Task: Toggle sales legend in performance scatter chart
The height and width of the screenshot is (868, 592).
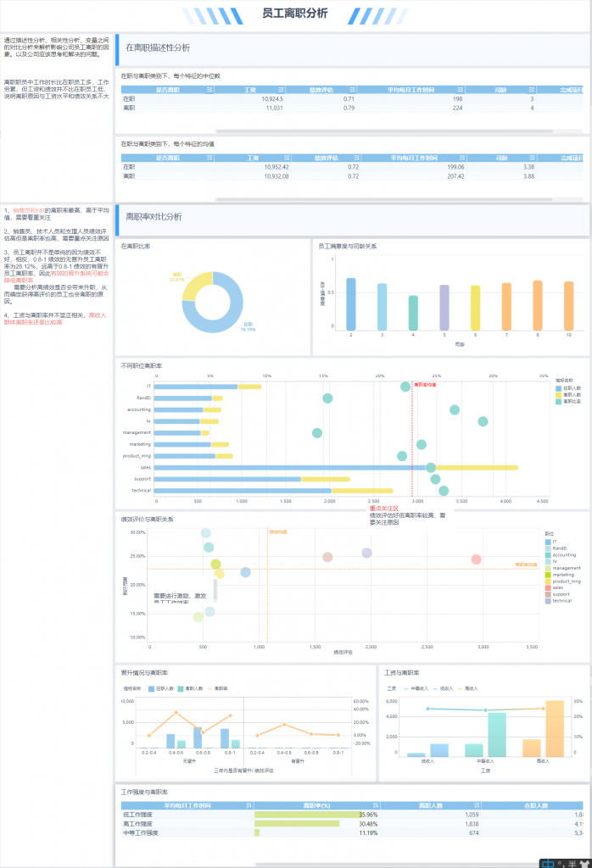Action: point(554,587)
